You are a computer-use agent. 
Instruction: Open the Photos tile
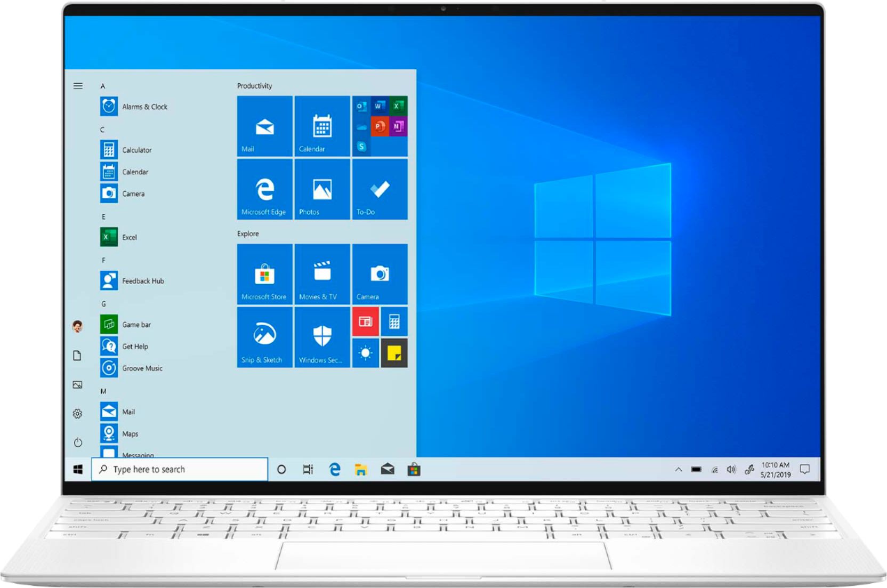(x=322, y=189)
